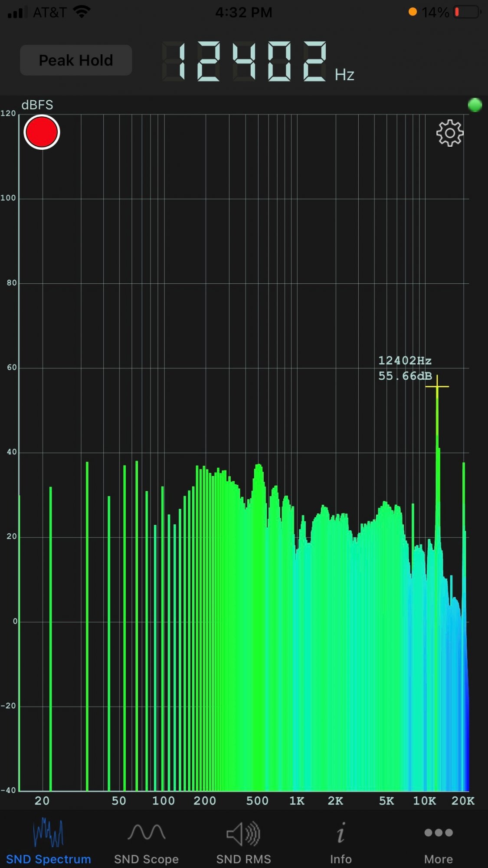Tap the orange microphone indicator dot

coord(413,12)
